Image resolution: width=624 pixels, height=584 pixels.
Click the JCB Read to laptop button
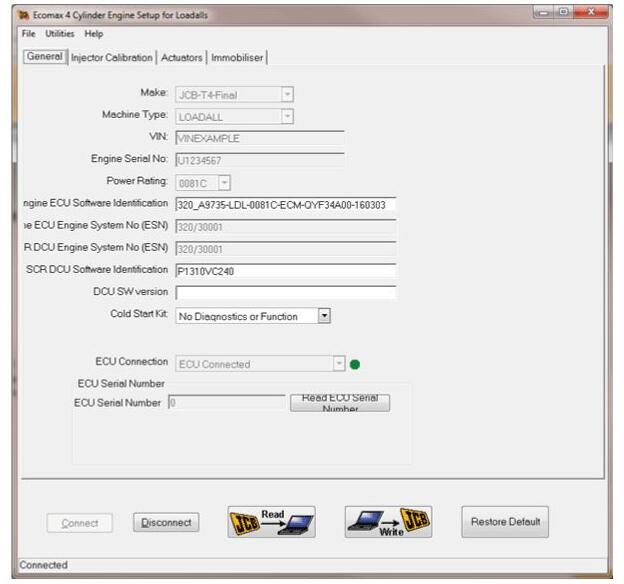271,521
